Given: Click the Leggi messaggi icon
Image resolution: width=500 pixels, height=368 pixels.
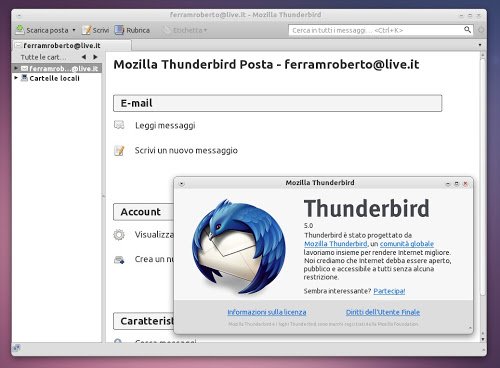Looking at the screenshot, I should (119, 125).
